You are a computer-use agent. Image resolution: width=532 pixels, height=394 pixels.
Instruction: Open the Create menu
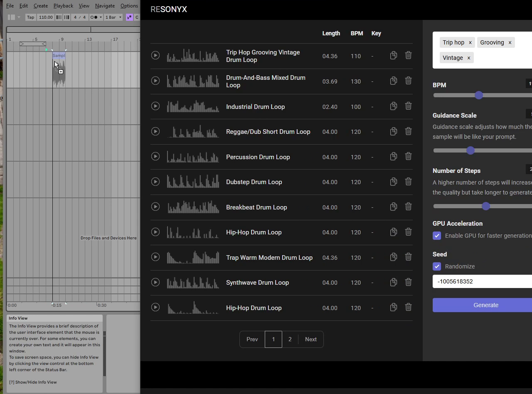pos(41,6)
